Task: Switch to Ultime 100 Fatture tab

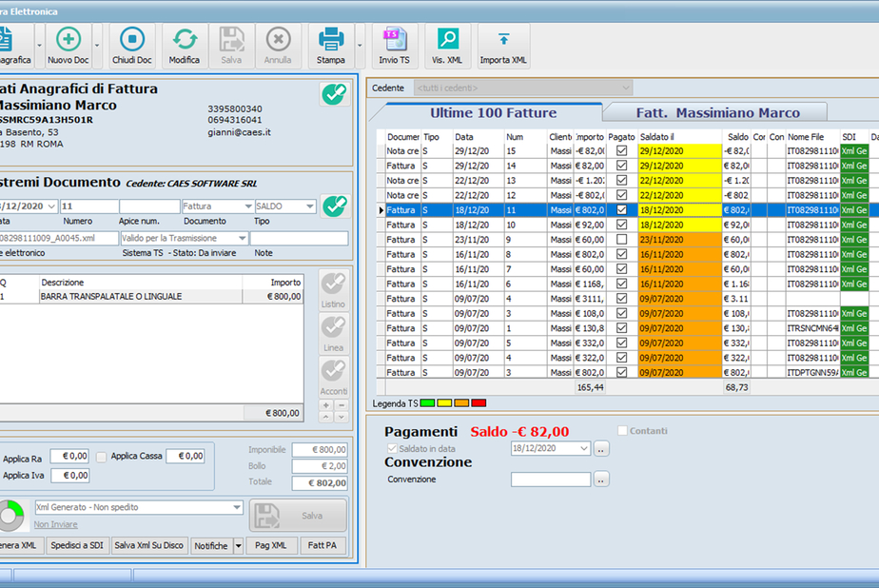Action: pos(493,112)
